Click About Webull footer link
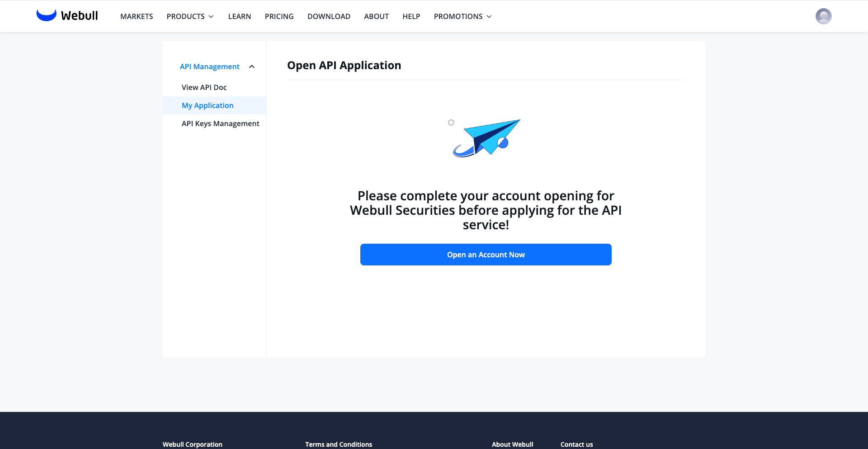868x449 pixels. point(513,444)
